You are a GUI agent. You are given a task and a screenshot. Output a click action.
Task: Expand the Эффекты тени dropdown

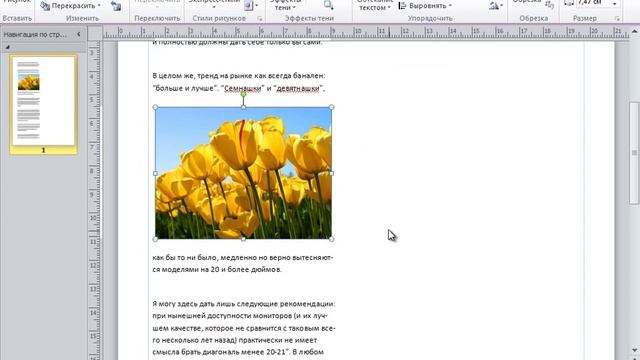285,6
